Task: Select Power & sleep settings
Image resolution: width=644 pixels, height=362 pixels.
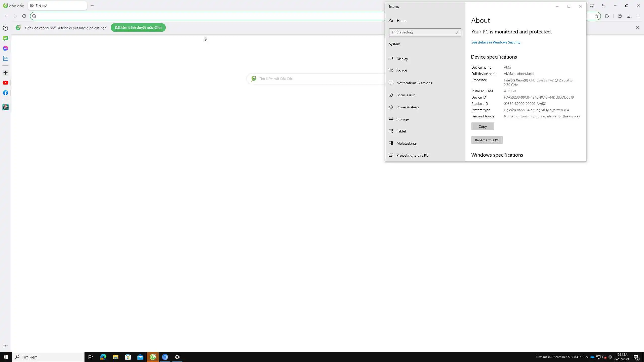Action: (x=407, y=107)
